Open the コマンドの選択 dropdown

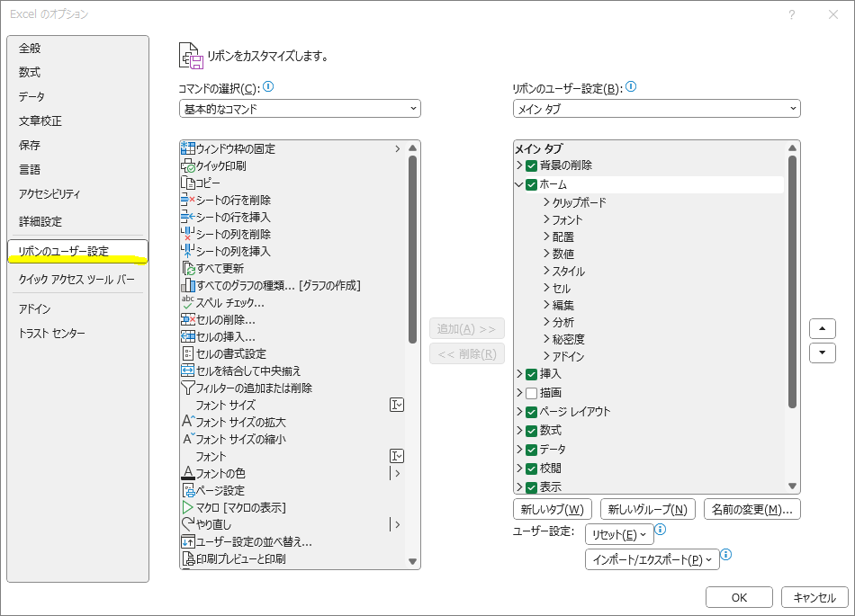pyautogui.click(x=300, y=109)
